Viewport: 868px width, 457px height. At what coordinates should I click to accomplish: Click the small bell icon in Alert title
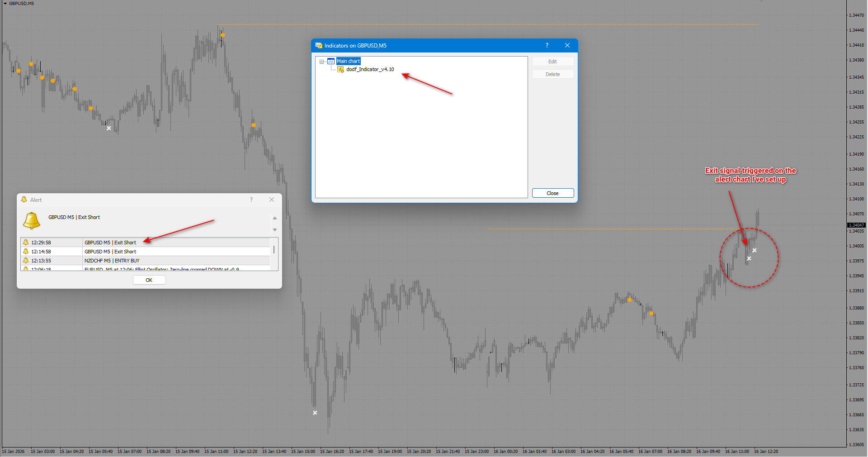[x=24, y=200]
